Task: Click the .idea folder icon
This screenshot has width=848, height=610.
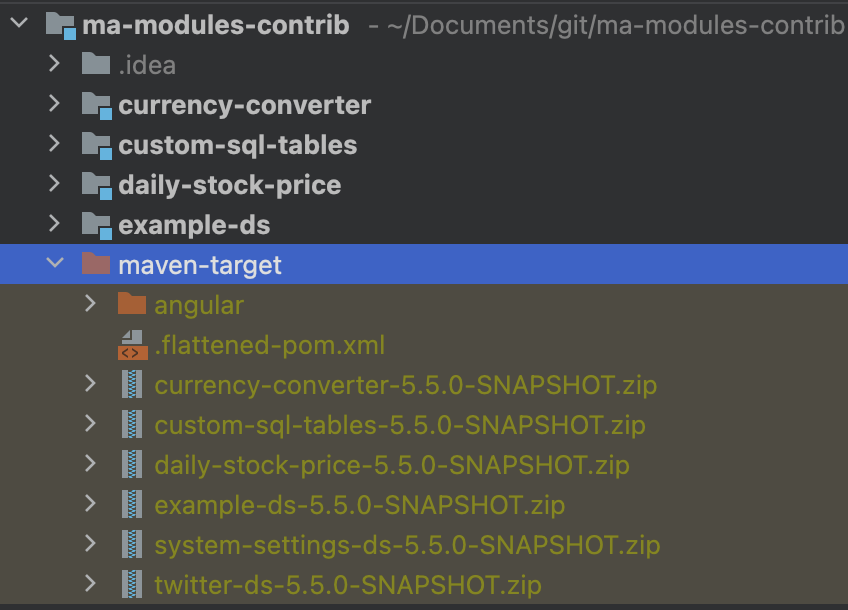Action: click(96, 64)
